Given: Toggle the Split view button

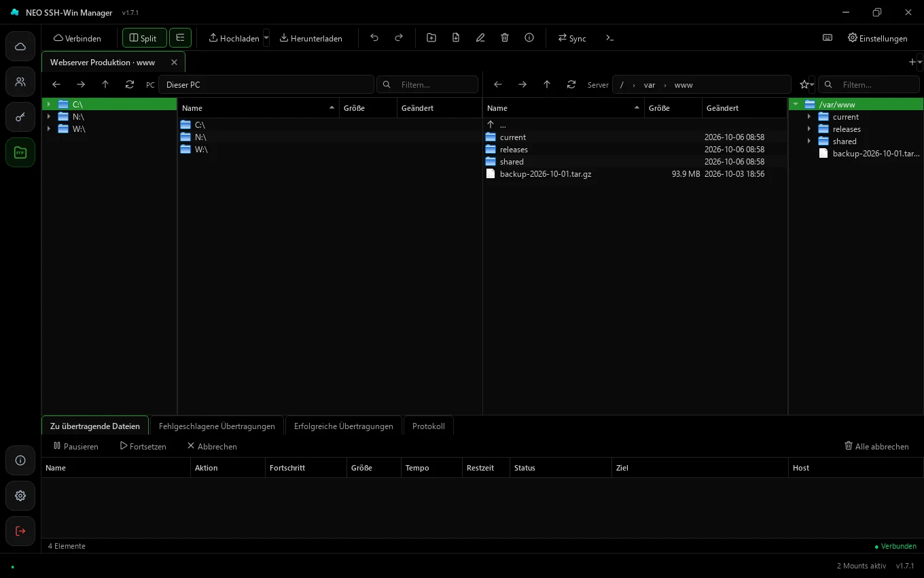Looking at the screenshot, I should pyautogui.click(x=144, y=38).
